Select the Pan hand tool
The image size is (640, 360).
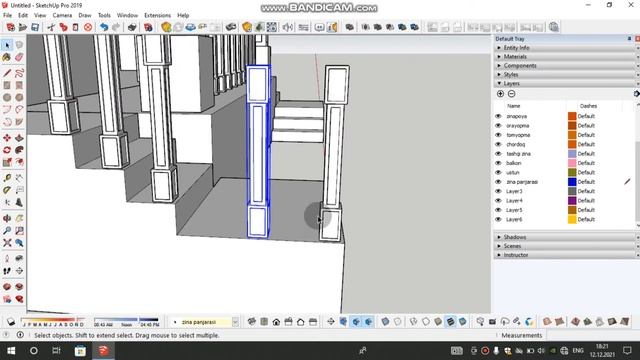(19, 218)
